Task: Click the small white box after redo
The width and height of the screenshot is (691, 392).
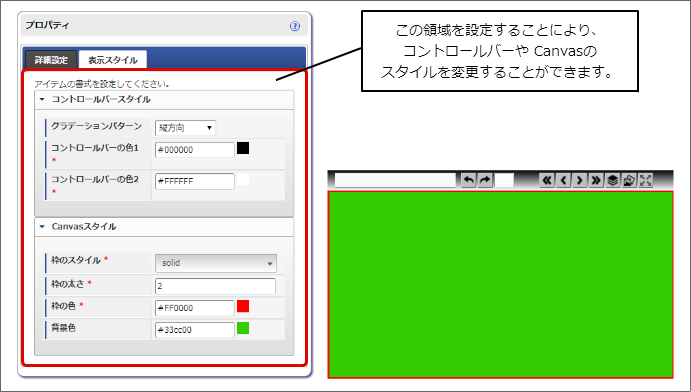Action: click(504, 180)
